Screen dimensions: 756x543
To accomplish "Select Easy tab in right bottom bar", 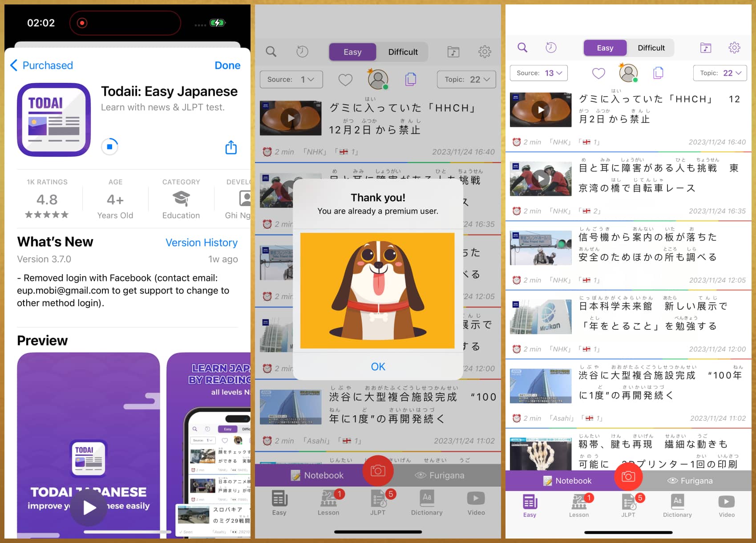I will click(530, 506).
